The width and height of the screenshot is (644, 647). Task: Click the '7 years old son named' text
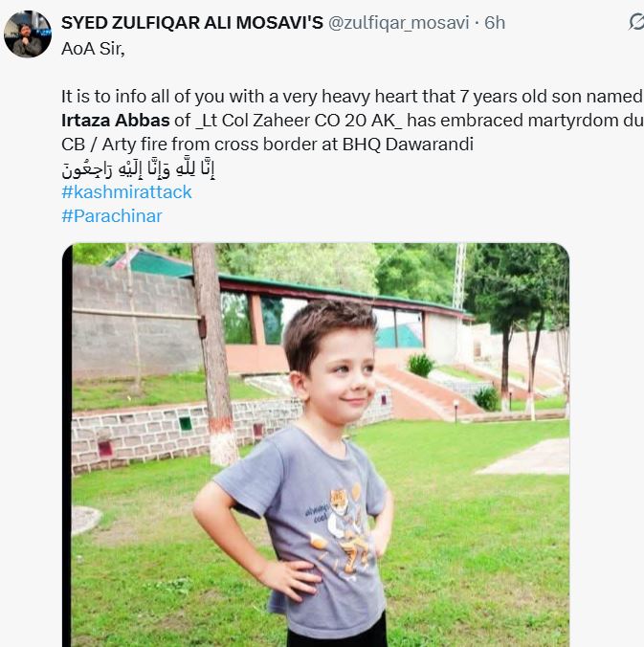(x=551, y=97)
